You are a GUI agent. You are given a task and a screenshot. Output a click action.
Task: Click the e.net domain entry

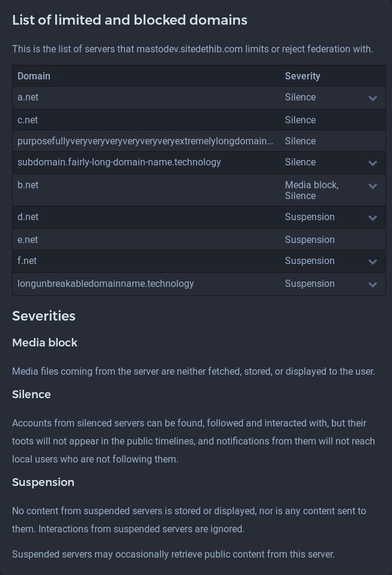tap(28, 240)
